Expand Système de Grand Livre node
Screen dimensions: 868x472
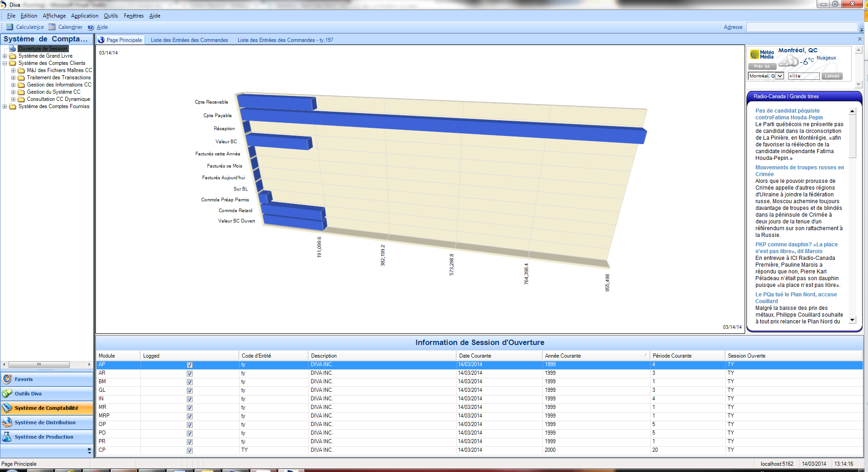point(5,56)
